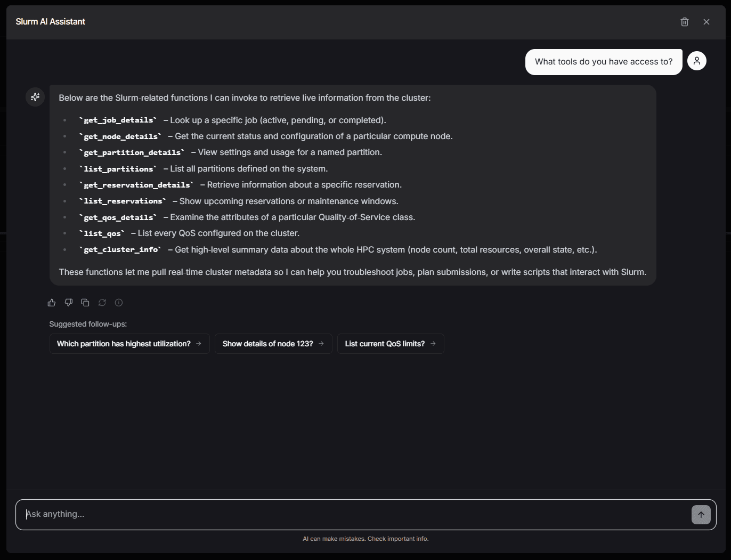The image size is (731, 560).
Task: Click the Slurm AI Assistant title
Action: point(50,22)
